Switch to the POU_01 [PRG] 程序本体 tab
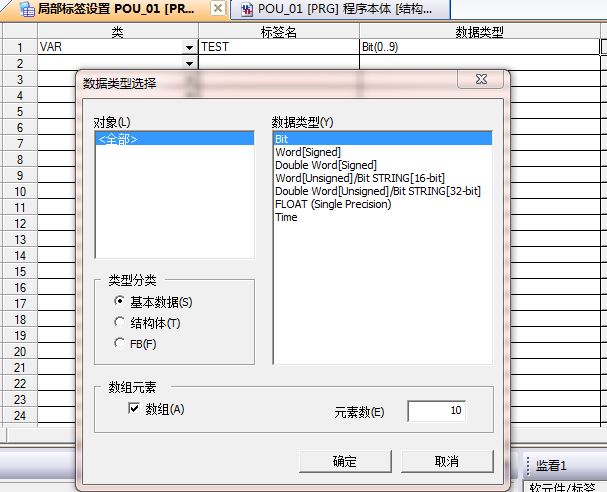This screenshot has height=492, width=607. coord(328,9)
